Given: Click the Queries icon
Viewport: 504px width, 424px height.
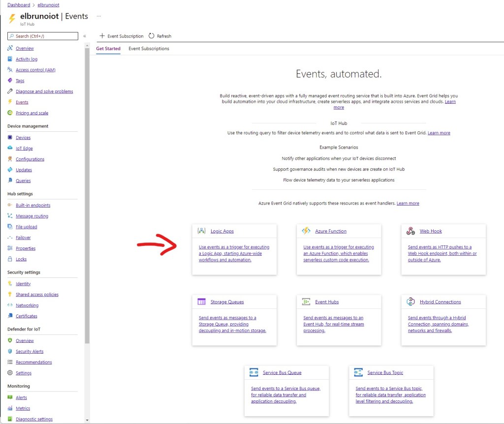Looking at the screenshot, I should (x=10, y=180).
